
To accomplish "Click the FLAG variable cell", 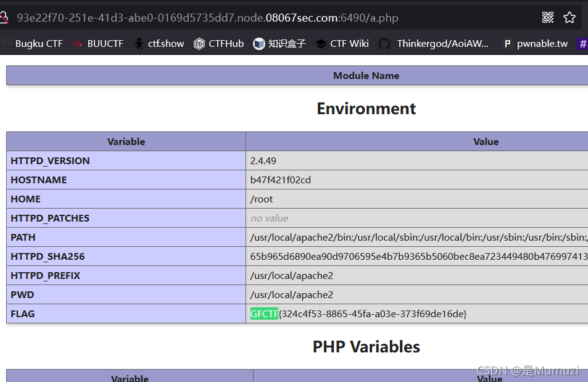I will click(x=126, y=313).
